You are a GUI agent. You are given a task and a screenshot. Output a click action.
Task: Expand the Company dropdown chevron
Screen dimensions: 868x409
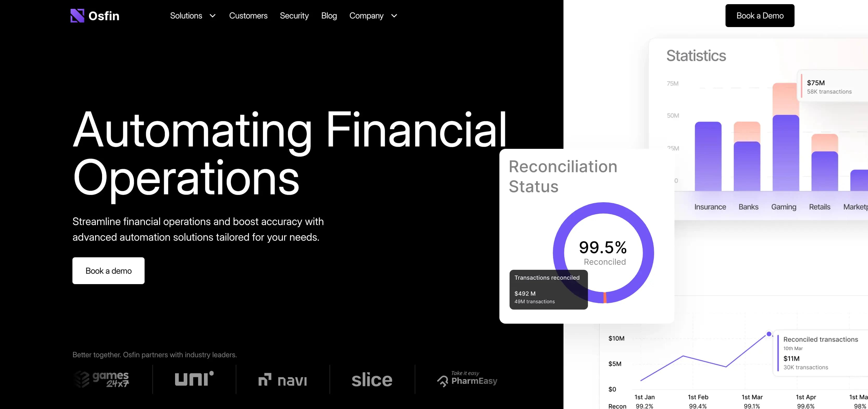pyautogui.click(x=394, y=16)
